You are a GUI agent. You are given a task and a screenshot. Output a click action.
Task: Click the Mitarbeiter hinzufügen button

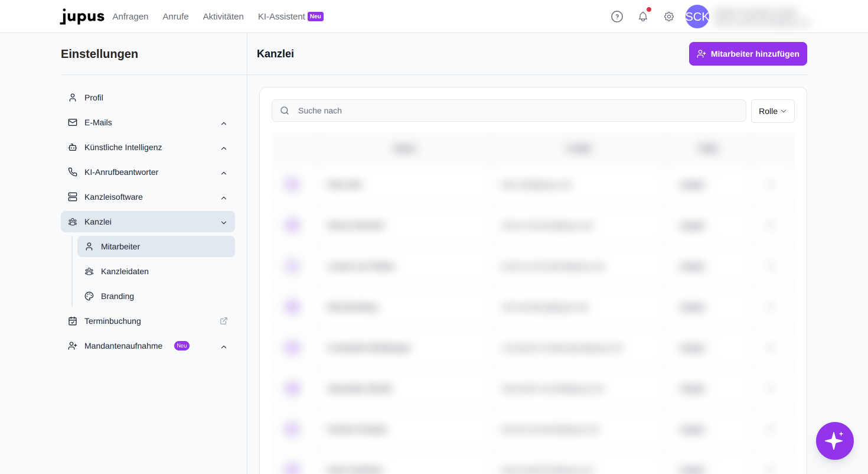pos(748,54)
